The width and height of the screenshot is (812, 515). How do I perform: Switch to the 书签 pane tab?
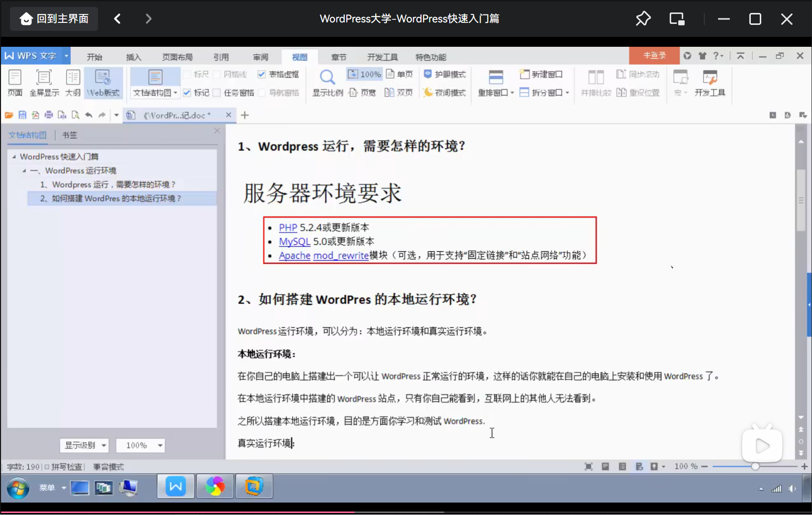coord(70,135)
